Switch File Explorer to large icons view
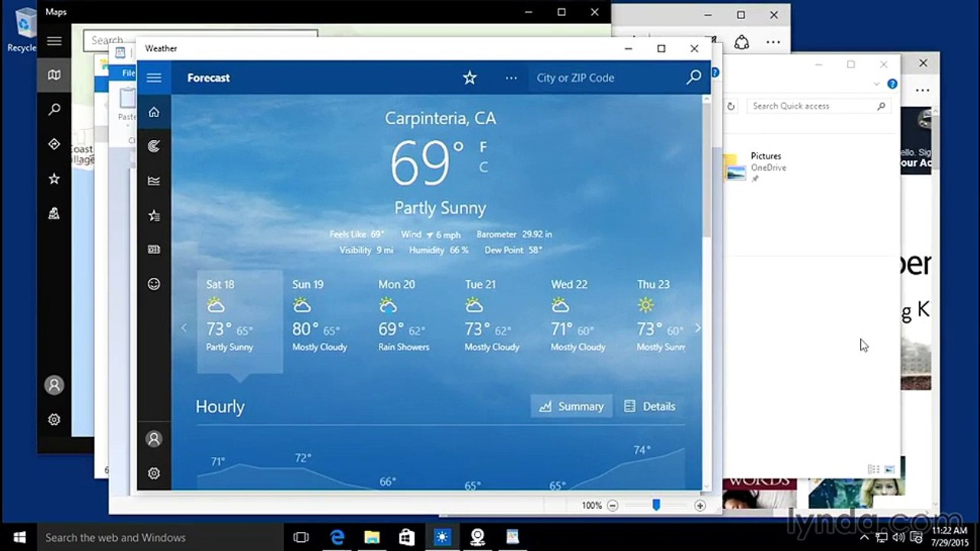This screenshot has height=551, width=980. point(889,469)
